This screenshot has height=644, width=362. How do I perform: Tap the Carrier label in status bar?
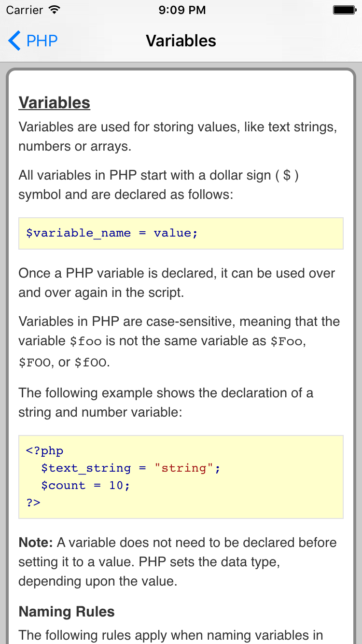[x=24, y=10]
